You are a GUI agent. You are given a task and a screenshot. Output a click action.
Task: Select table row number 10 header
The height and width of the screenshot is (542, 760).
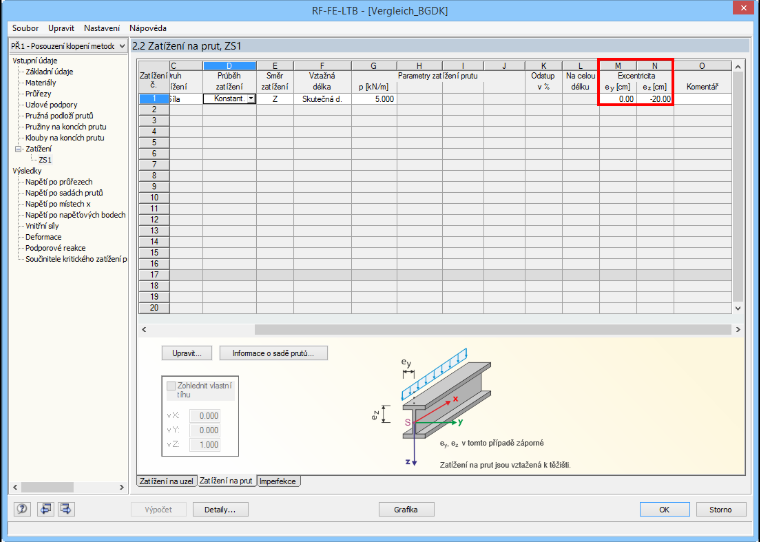tap(154, 198)
